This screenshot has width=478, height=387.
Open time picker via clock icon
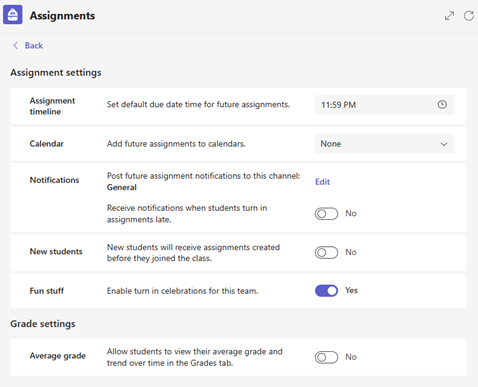442,104
